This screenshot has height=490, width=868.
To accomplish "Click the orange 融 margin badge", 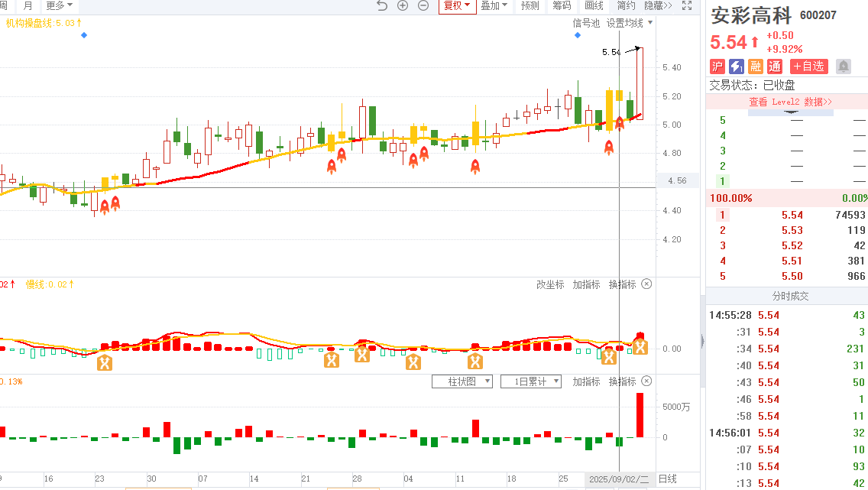I will coord(756,67).
